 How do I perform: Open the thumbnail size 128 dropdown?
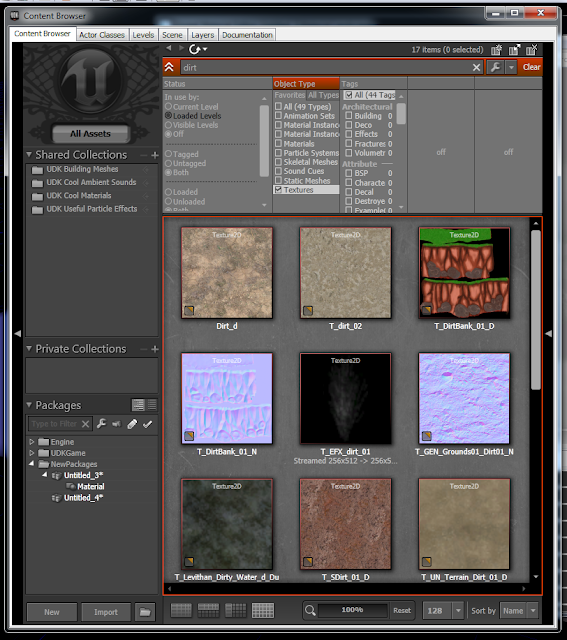(x=458, y=611)
